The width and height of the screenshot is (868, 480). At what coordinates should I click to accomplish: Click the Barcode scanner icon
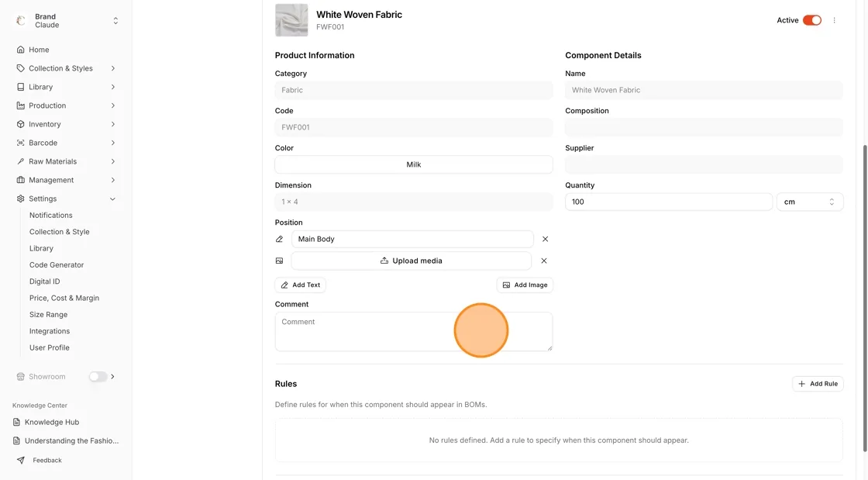tap(20, 143)
